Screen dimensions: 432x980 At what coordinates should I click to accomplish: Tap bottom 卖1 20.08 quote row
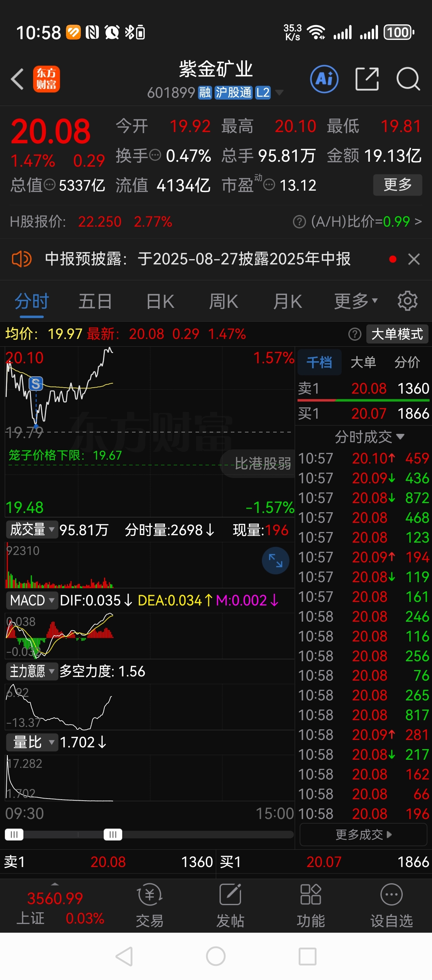tap(108, 862)
